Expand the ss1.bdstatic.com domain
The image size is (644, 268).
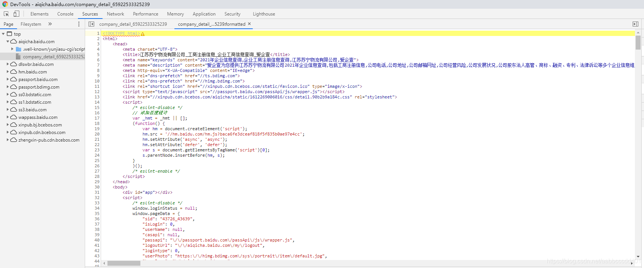(x=8, y=102)
